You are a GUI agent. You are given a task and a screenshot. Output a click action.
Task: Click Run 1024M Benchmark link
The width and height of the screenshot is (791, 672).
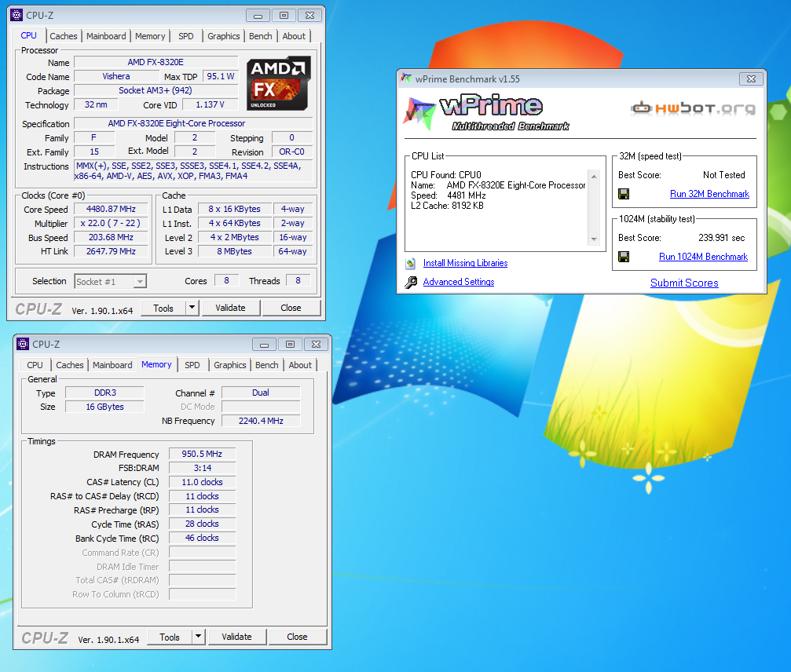click(x=703, y=257)
